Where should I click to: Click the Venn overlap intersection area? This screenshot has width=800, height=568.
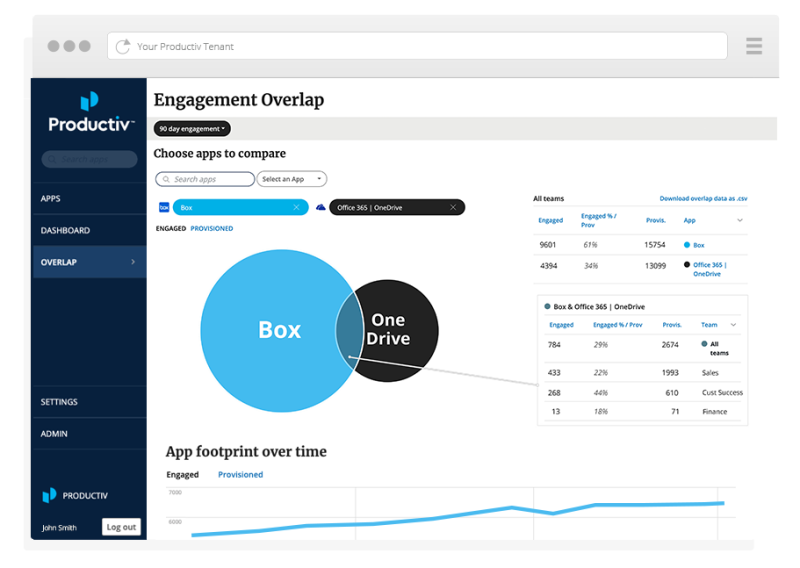point(349,329)
